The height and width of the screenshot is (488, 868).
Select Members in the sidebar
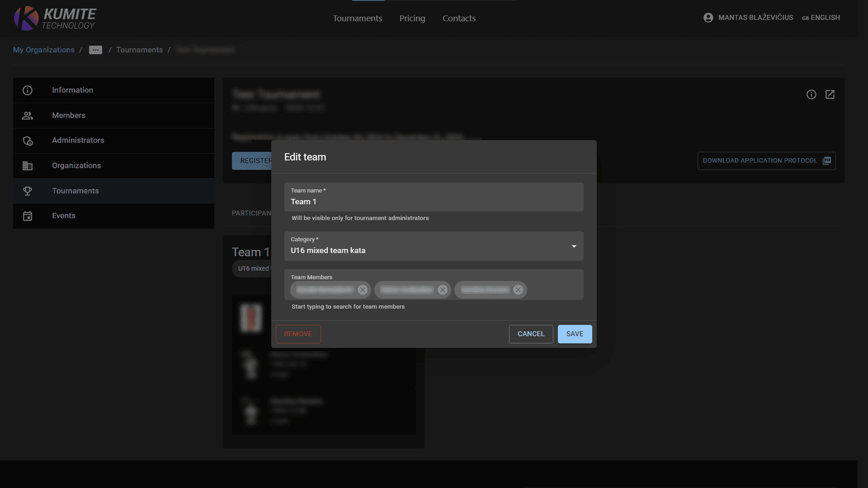pos(68,115)
